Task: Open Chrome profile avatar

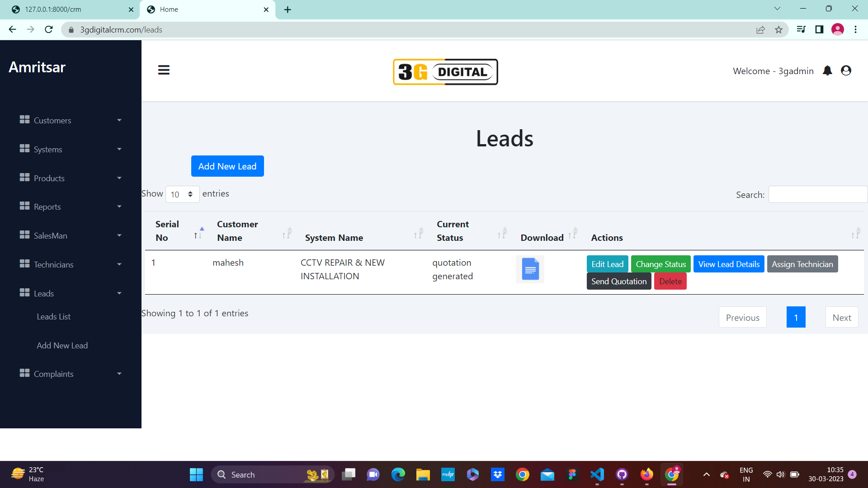Action: click(837, 29)
